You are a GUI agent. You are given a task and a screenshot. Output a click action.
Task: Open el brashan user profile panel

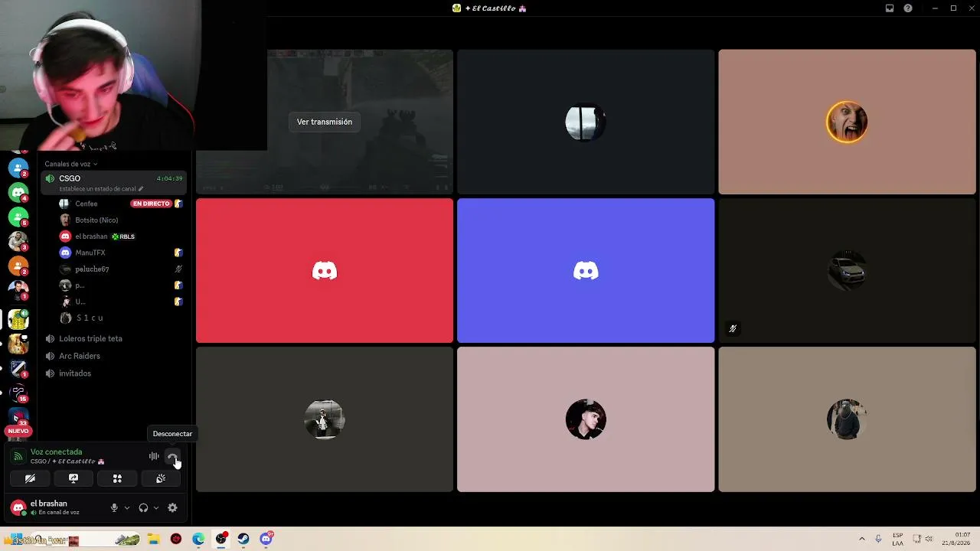[54, 507]
